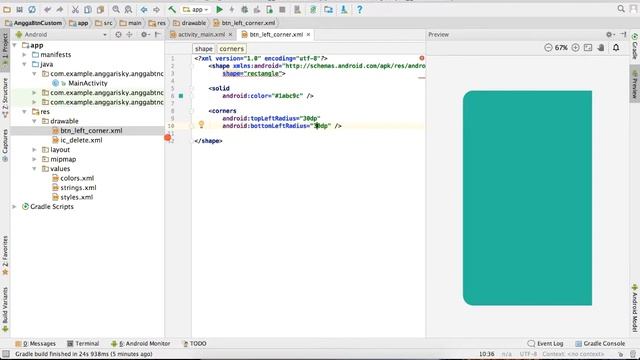
Task: Click the Find magnifier icon
Action: [116, 9]
